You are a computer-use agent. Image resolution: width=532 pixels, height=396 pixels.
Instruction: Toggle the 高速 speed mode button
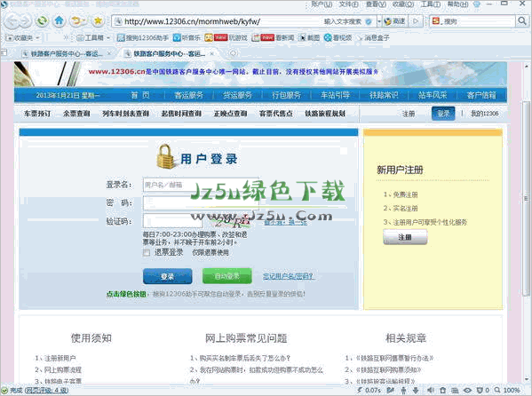click(x=395, y=21)
